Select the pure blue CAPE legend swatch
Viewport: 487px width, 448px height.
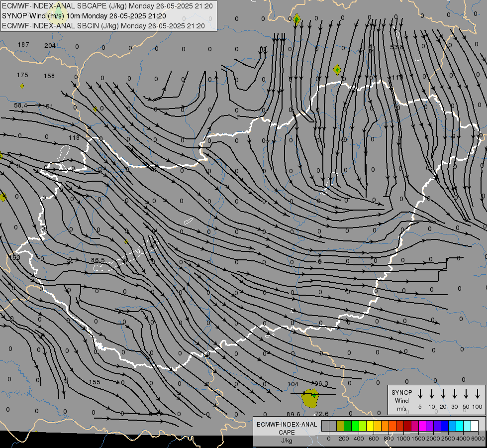click(x=445, y=426)
